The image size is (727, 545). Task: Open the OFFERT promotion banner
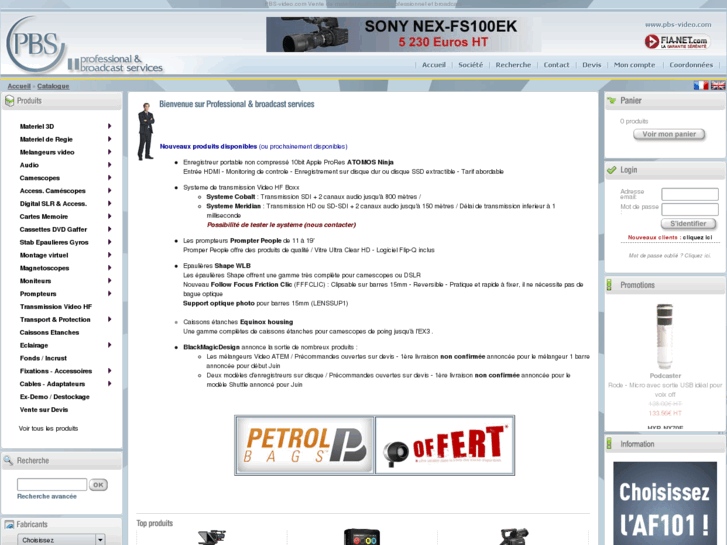point(445,445)
